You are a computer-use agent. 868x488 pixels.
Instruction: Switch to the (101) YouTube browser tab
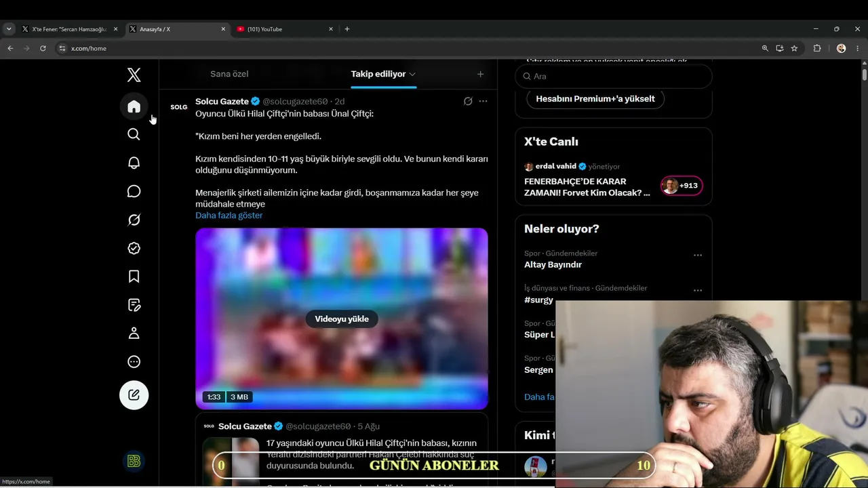283,29
